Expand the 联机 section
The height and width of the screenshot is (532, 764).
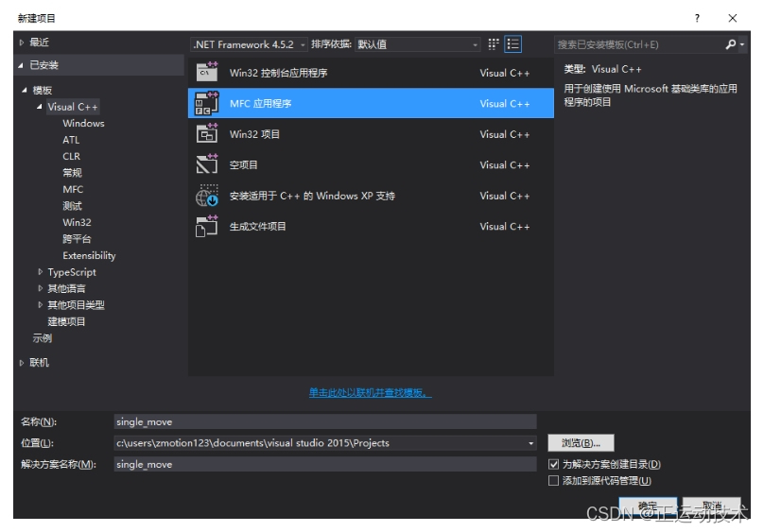(22, 362)
